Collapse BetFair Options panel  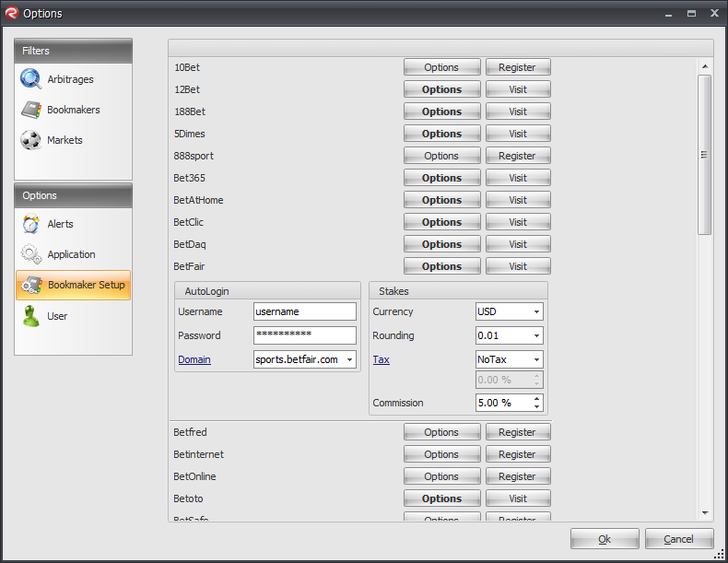point(441,266)
